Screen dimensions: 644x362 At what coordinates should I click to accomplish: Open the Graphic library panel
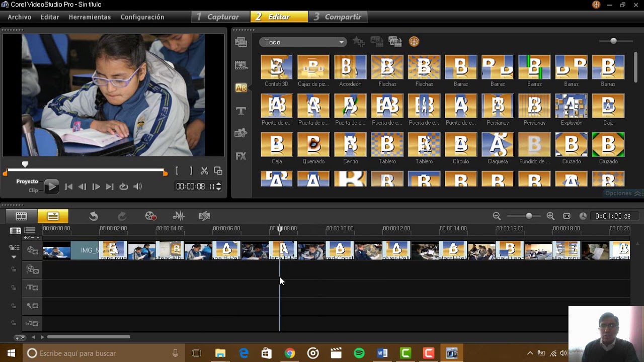[241, 133]
